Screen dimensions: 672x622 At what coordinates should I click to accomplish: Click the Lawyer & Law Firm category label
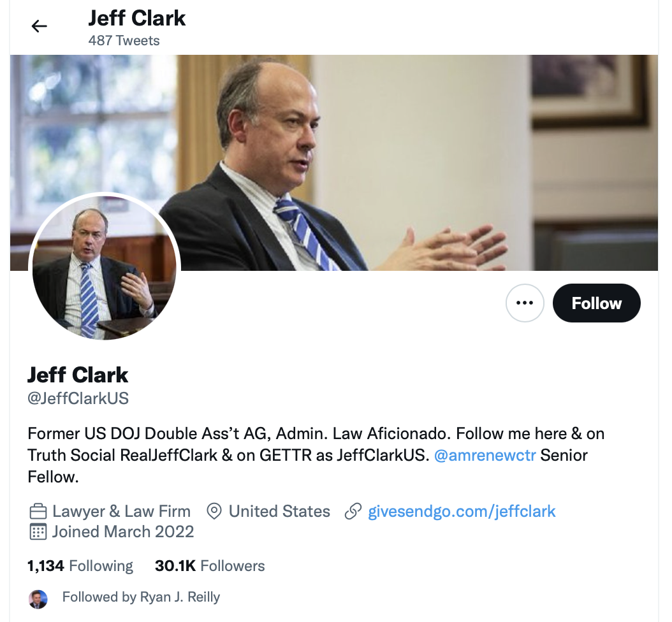pos(121,512)
